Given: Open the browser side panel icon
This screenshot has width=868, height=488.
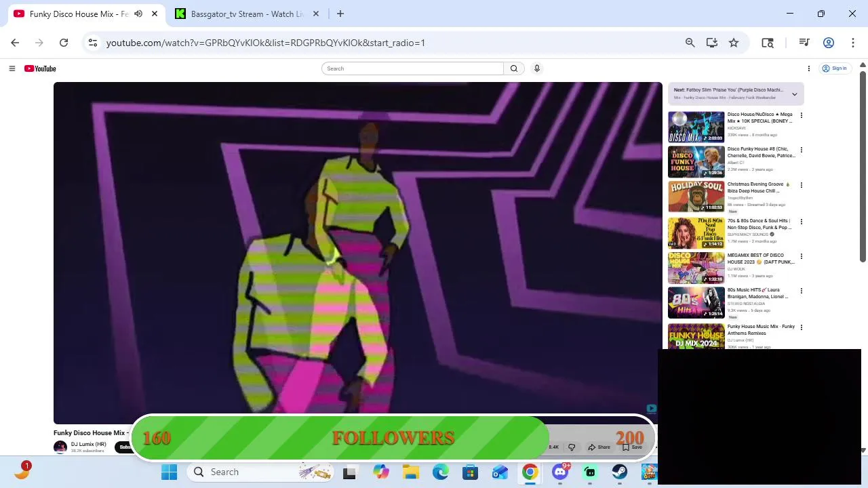Looking at the screenshot, I should 768,43.
